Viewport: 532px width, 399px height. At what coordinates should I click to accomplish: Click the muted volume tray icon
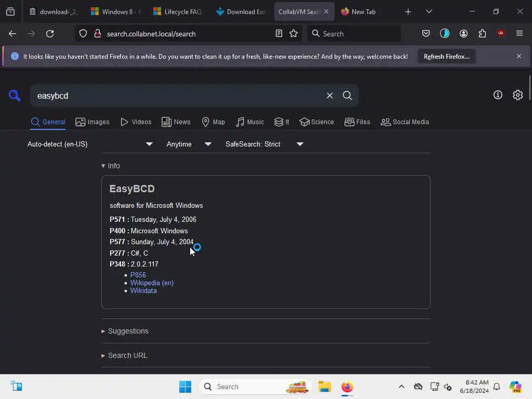pos(448,387)
